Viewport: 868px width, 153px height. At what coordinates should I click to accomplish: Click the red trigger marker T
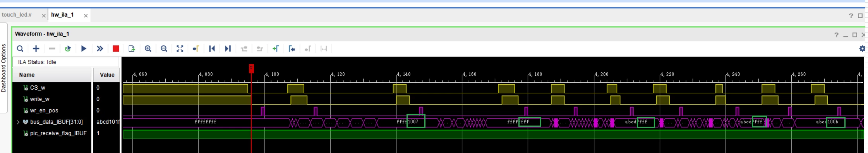pyautogui.click(x=251, y=68)
